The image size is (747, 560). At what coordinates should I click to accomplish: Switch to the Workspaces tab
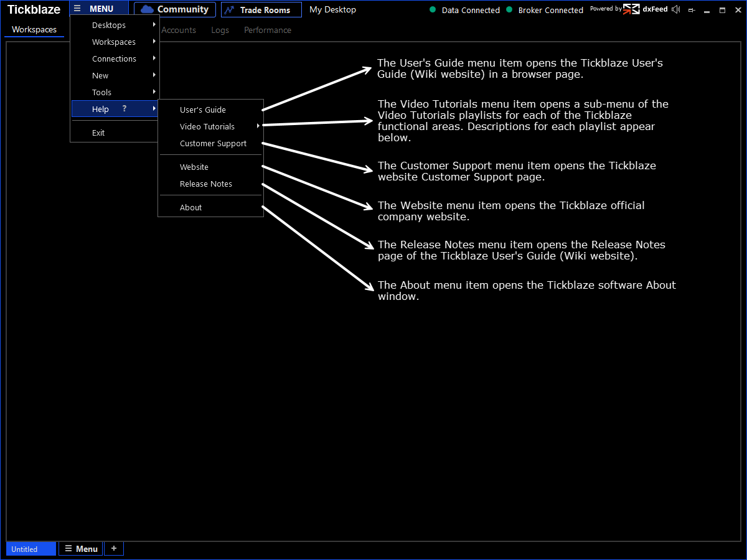[34, 30]
